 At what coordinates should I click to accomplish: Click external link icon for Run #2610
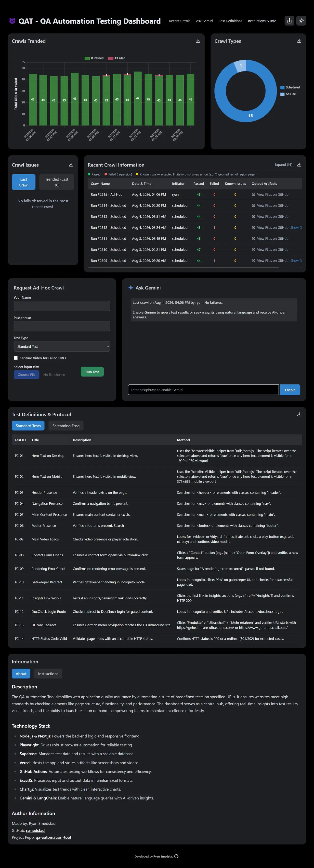[253, 250]
